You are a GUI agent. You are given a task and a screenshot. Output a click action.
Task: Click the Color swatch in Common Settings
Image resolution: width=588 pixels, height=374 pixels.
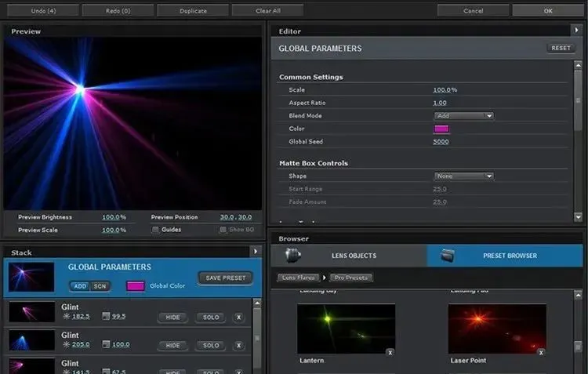[441, 129]
